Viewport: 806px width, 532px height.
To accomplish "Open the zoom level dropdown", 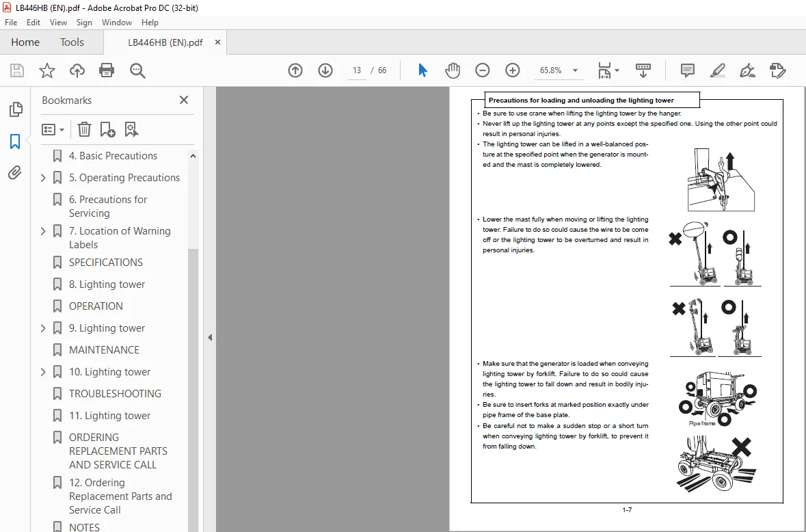I will tap(575, 70).
